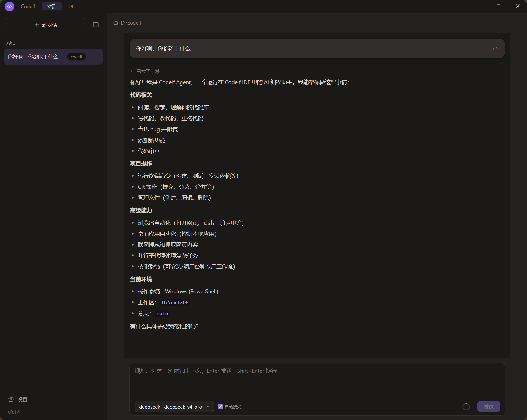This screenshot has height=420, width=527.
Task: Send the message with 发送 button
Action: point(489,407)
